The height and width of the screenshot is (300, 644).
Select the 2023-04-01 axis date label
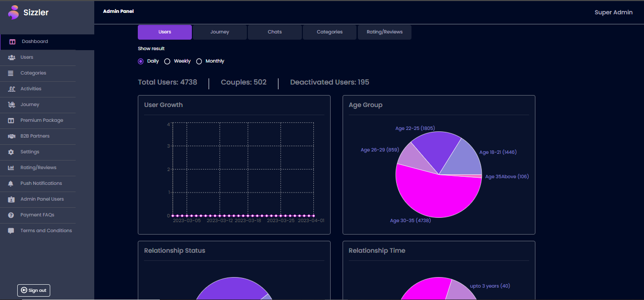[311, 221]
